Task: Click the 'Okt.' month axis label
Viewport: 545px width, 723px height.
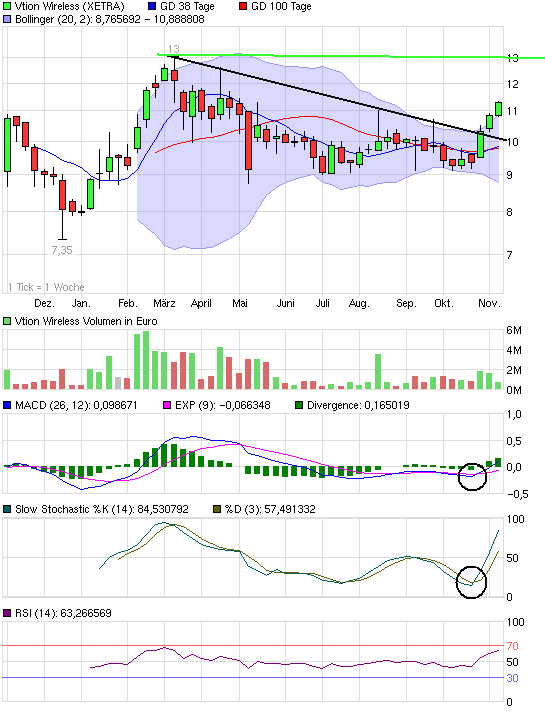Action: coord(444,303)
